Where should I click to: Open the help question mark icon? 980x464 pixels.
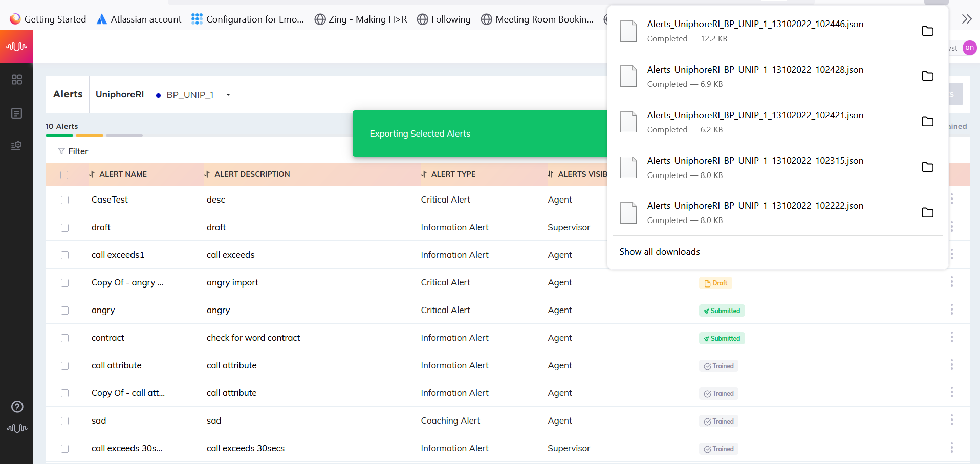pyautogui.click(x=17, y=407)
